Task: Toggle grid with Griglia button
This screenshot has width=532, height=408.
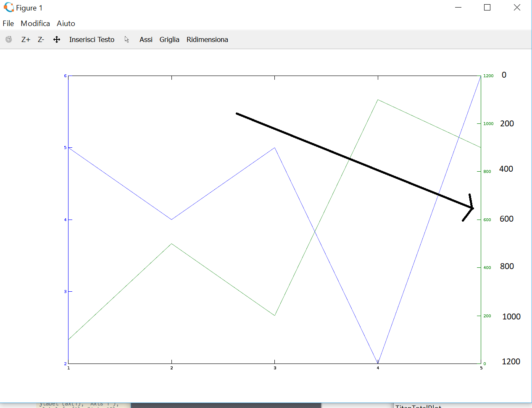Action: point(169,39)
